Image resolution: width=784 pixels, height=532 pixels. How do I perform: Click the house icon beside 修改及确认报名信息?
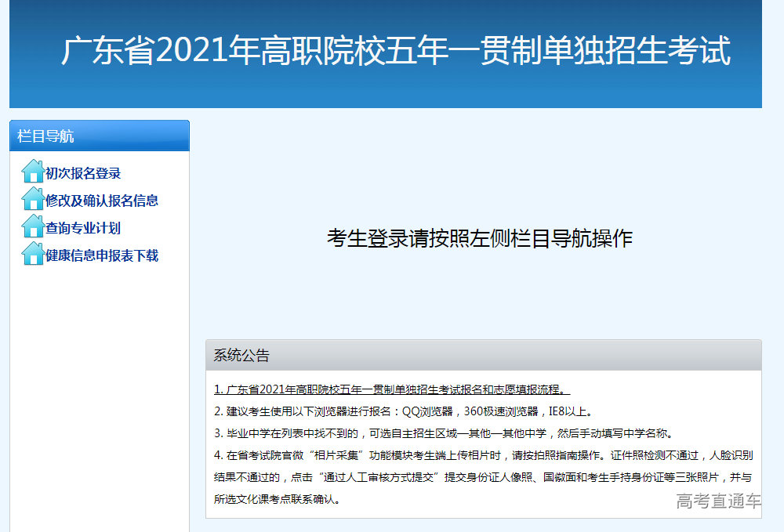tap(32, 200)
